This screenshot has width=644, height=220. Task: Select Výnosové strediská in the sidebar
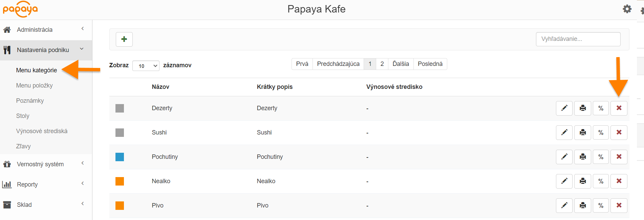pyautogui.click(x=42, y=131)
